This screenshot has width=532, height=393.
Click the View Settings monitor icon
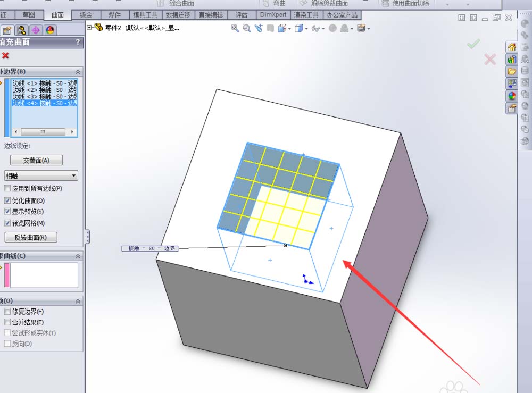(361, 28)
